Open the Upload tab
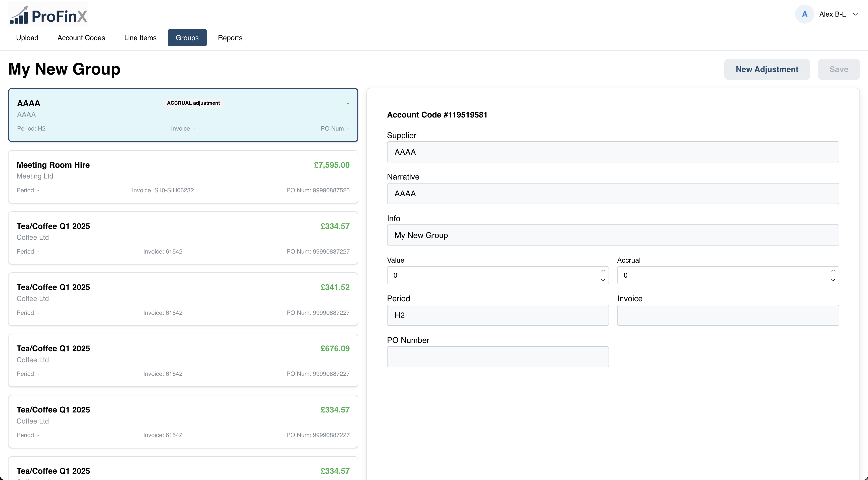This screenshot has width=868, height=480. tap(27, 38)
